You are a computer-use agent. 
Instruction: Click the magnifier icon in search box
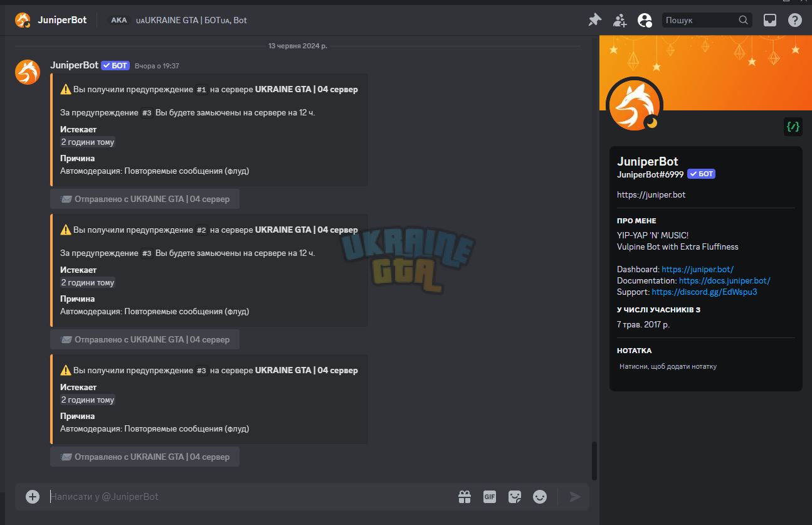744,20
